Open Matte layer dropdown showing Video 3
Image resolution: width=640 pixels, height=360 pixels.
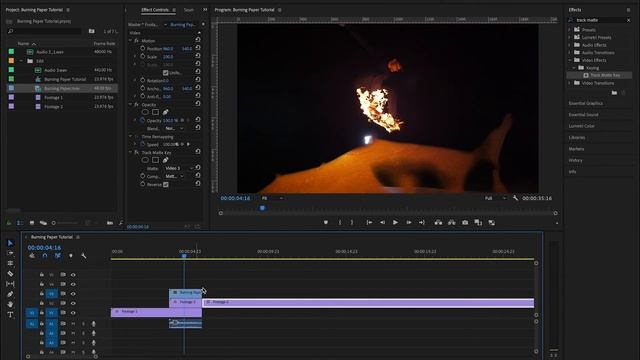click(x=179, y=168)
